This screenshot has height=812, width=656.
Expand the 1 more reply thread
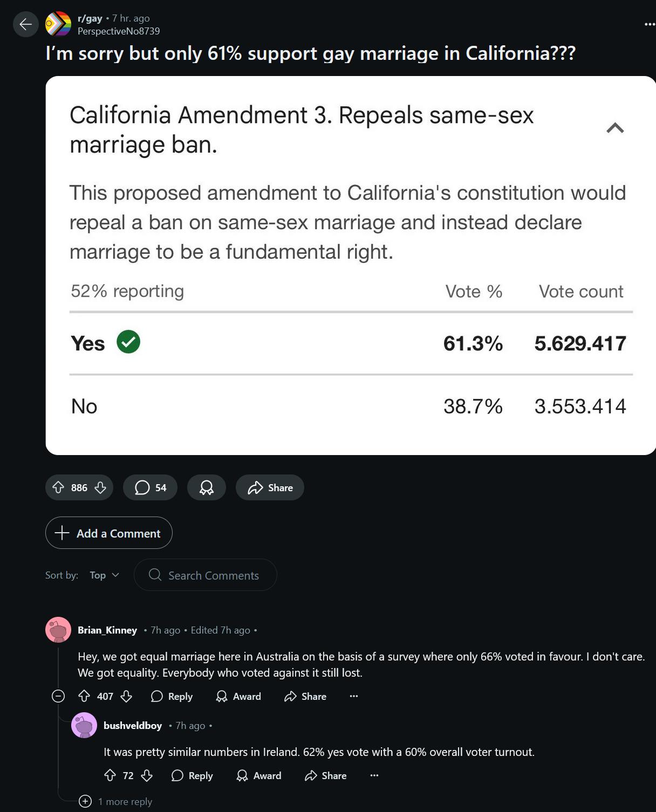(85, 802)
